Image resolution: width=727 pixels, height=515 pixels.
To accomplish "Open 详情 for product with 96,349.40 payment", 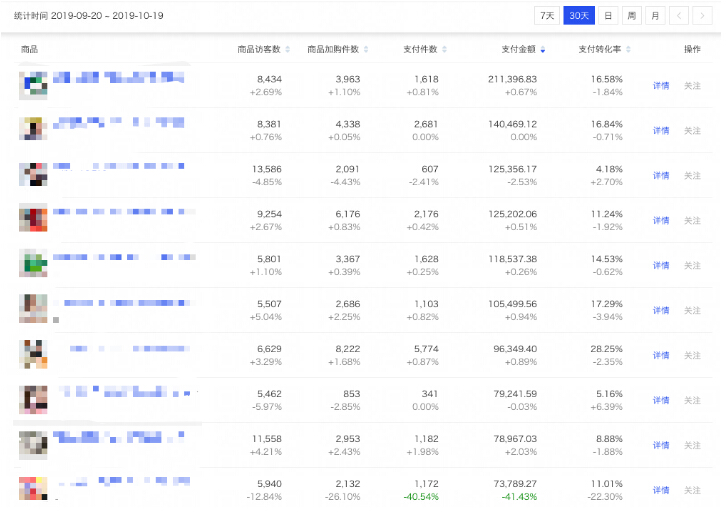I will point(661,355).
